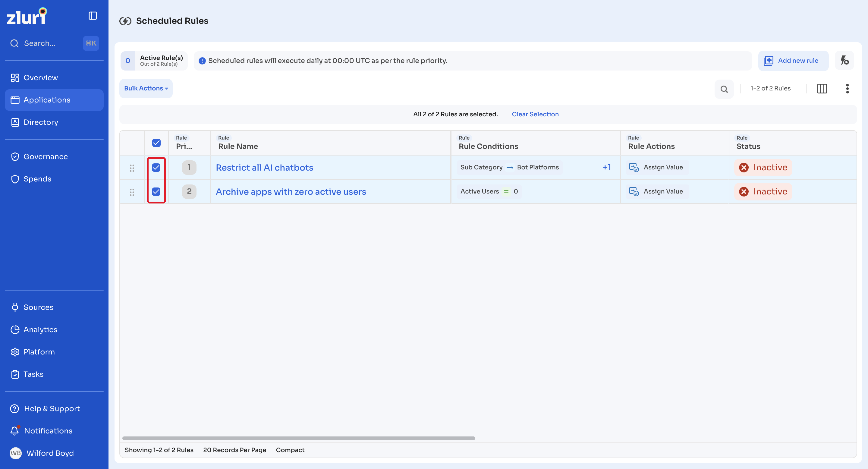
Task: Click the Assign Value action in the Archive apps row
Action: point(657,192)
